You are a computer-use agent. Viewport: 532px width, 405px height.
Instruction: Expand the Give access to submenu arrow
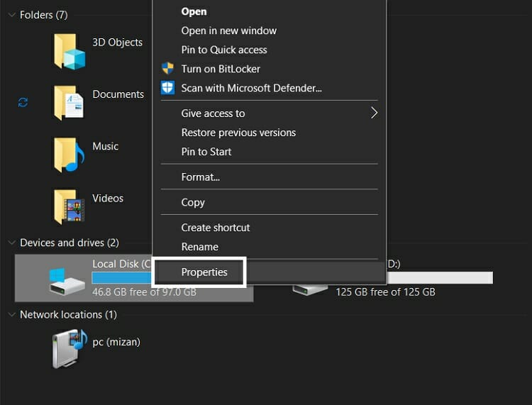point(373,113)
